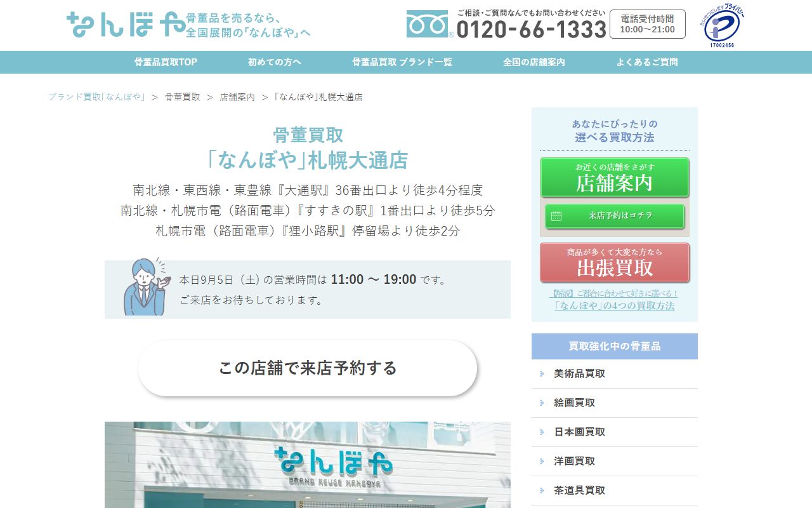The height and width of the screenshot is (508, 812).
Task: Click the 電話受付時間 10:00〜21:00 box
Action: [648, 24]
